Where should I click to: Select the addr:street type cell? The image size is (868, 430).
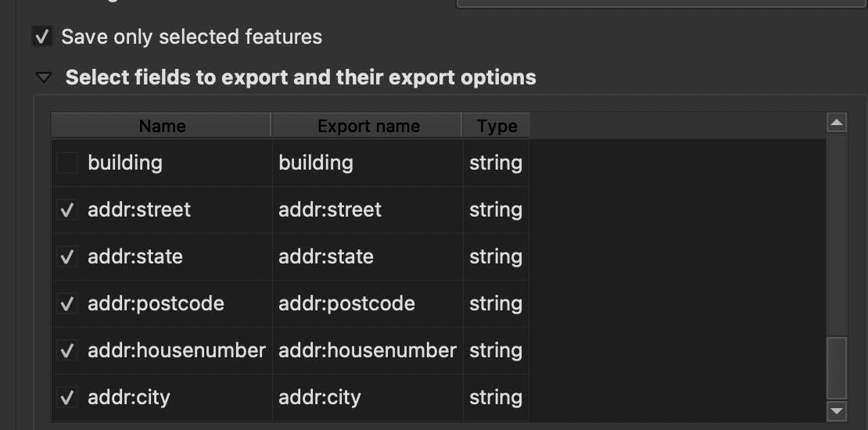coord(496,210)
